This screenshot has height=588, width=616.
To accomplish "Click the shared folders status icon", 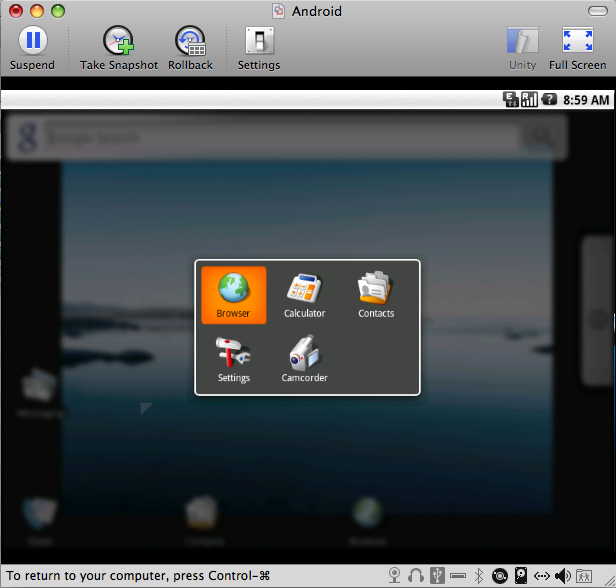I will click(584, 576).
